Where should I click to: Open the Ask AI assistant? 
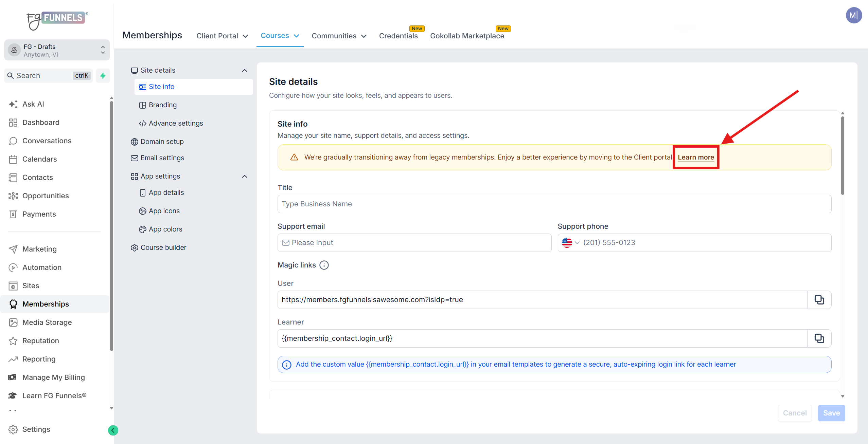33,104
